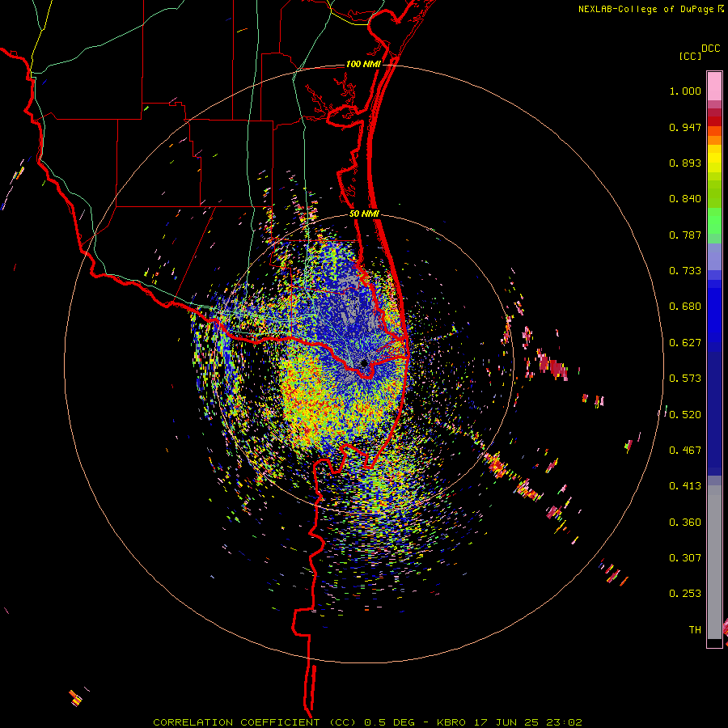Click the 100 NMI range ring label
The width and height of the screenshot is (728, 728).
363,64
